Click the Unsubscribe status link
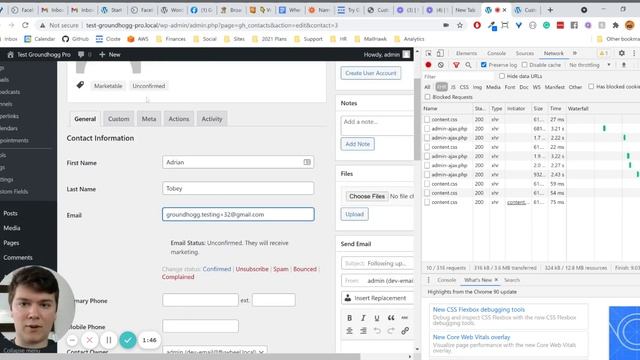 click(252, 269)
